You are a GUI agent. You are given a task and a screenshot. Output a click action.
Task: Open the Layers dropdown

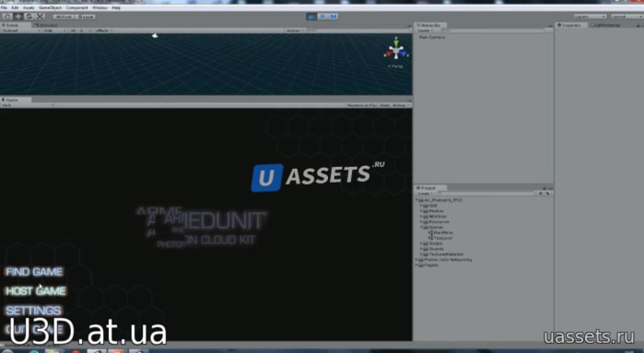click(x=590, y=17)
